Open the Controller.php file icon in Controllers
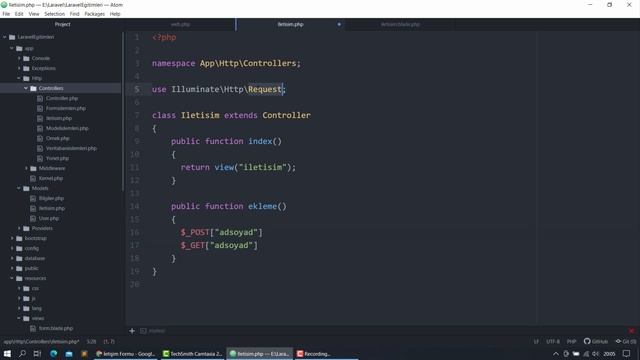This screenshot has width=640, height=360. 40,98
